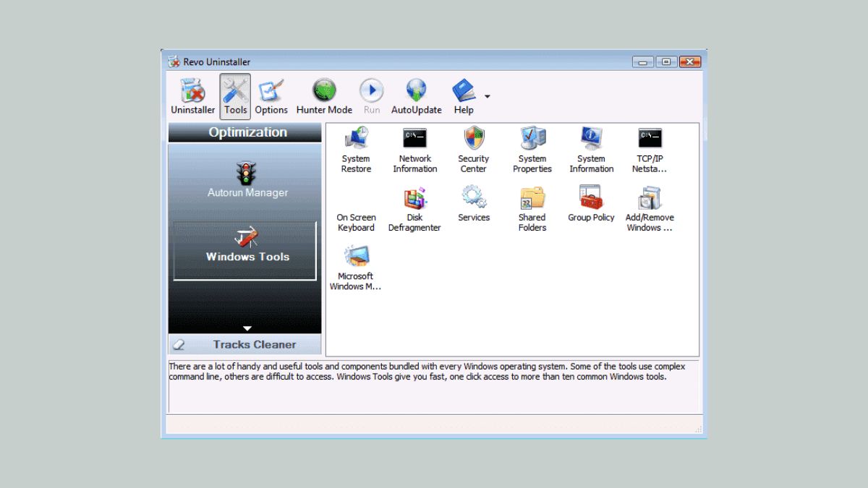
Task: Click the Revo Uninstaller title bar icon
Action: click(x=174, y=62)
